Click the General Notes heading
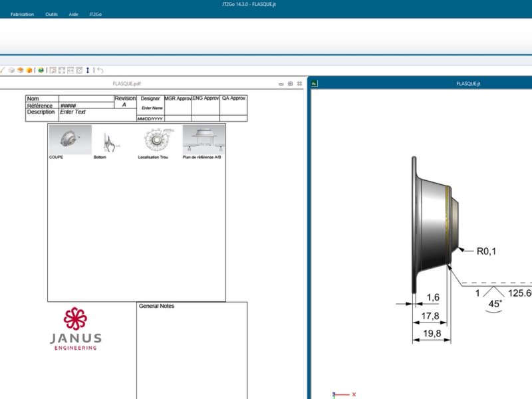Screen dimensions: 532x399 (157, 306)
